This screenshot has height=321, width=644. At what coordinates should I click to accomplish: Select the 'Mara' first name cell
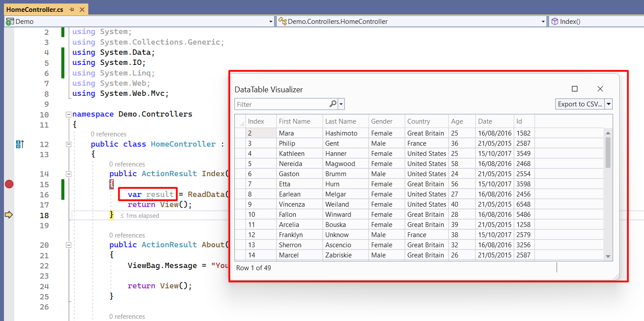pyautogui.click(x=300, y=133)
